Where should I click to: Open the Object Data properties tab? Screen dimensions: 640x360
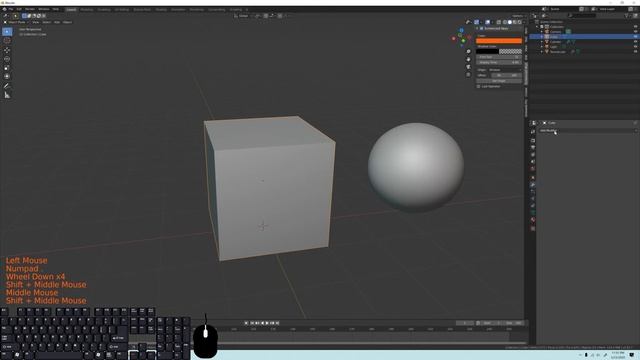click(x=533, y=213)
